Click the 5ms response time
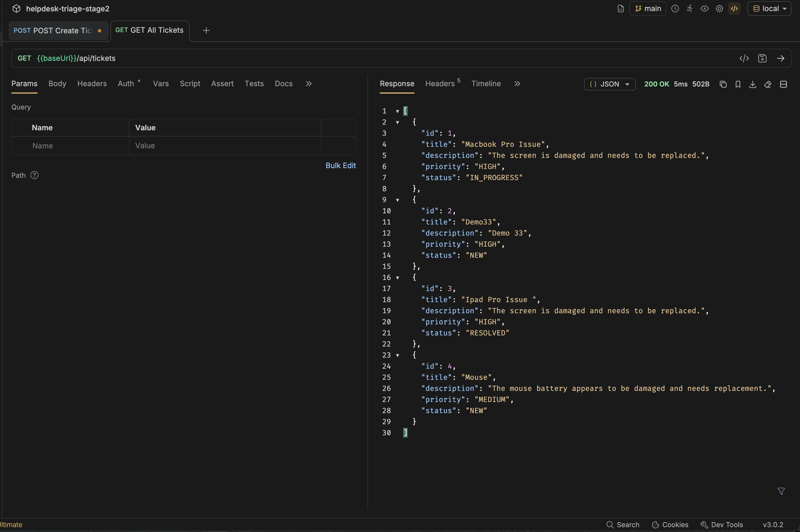Image resolution: width=800 pixels, height=532 pixels. (x=681, y=84)
